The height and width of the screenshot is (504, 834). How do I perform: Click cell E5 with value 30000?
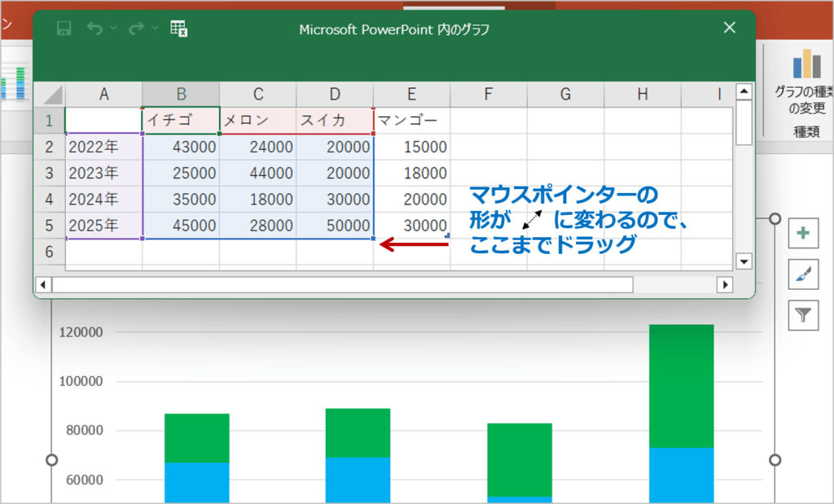point(411,226)
